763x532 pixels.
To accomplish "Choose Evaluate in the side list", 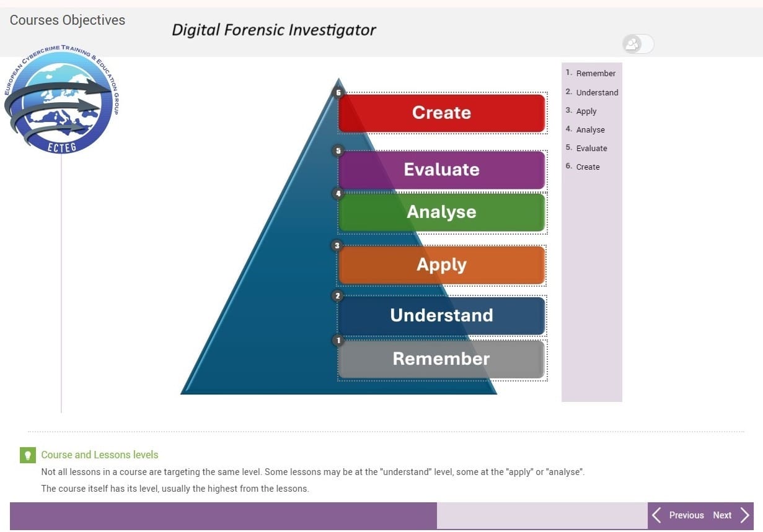I will [x=591, y=148].
